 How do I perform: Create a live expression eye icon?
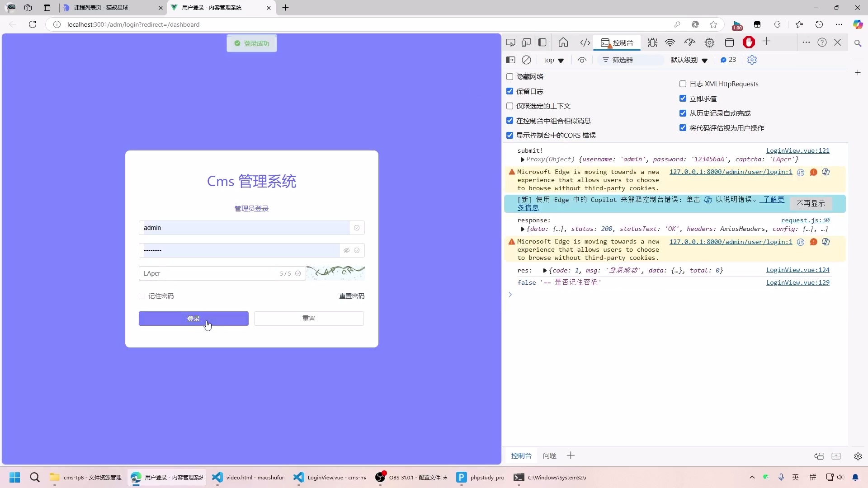582,60
